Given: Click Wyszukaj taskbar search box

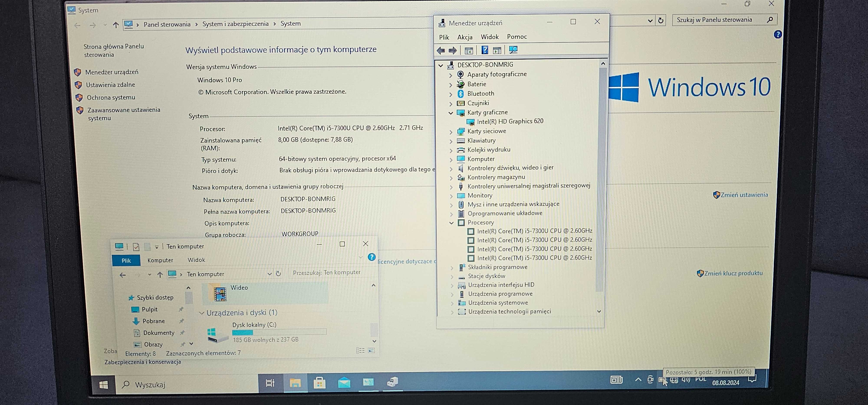Looking at the screenshot, I should tap(187, 384).
